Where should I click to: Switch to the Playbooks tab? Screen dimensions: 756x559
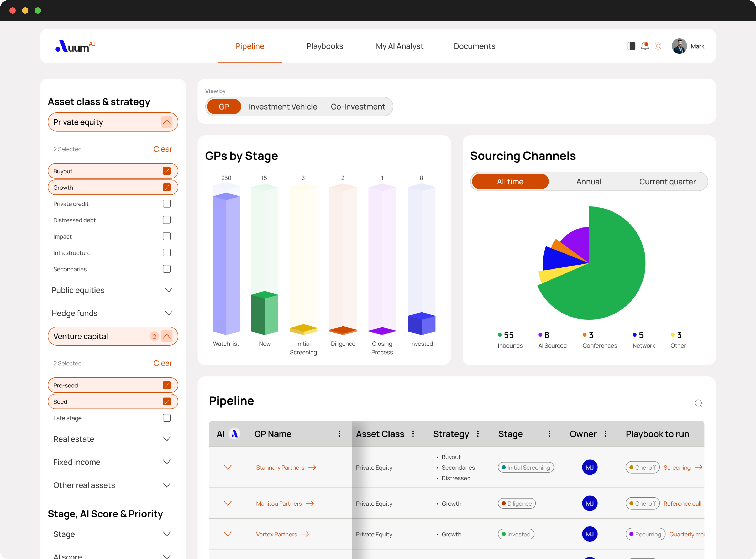click(324, 46)
